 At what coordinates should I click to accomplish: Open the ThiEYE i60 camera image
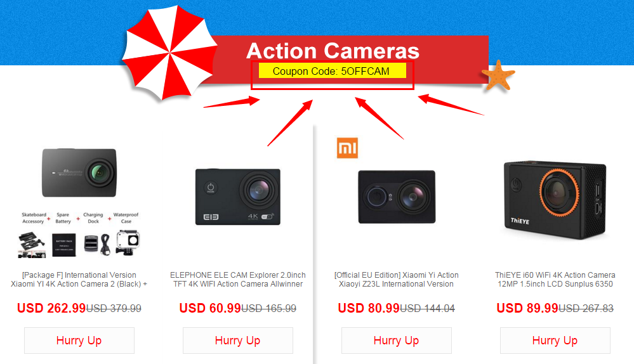tap(555, 200)
